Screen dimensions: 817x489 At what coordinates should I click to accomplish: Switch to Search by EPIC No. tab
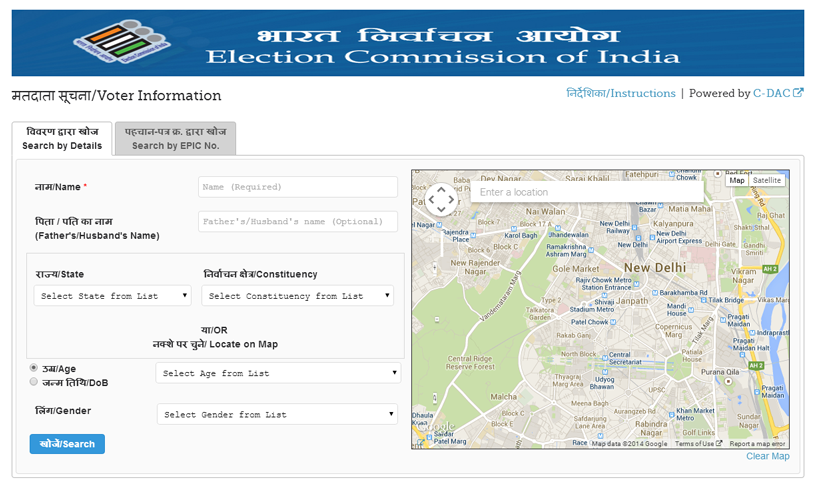click(175, 139)
